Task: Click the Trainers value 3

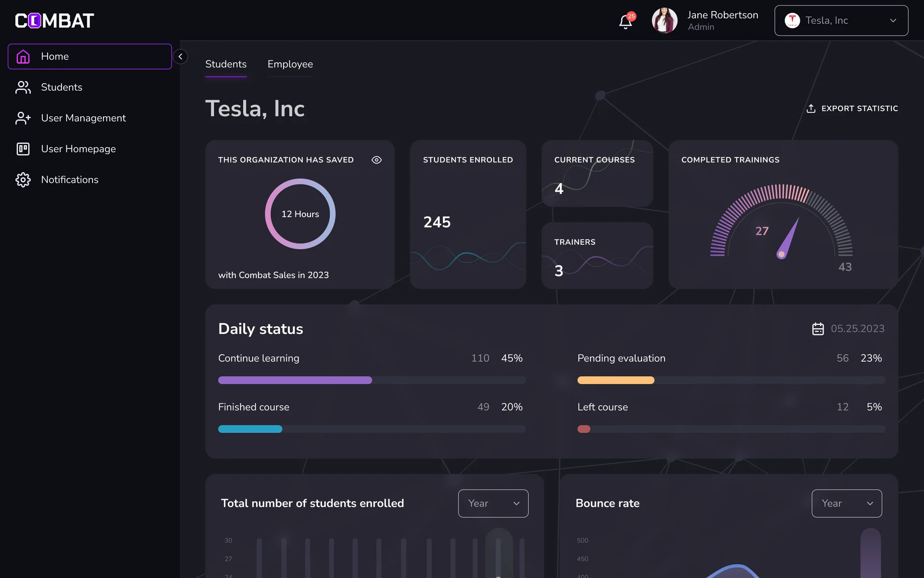Action: pos(559,271)
